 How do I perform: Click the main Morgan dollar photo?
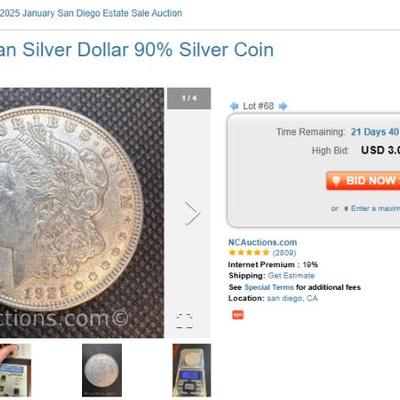[x=82, y=213]
